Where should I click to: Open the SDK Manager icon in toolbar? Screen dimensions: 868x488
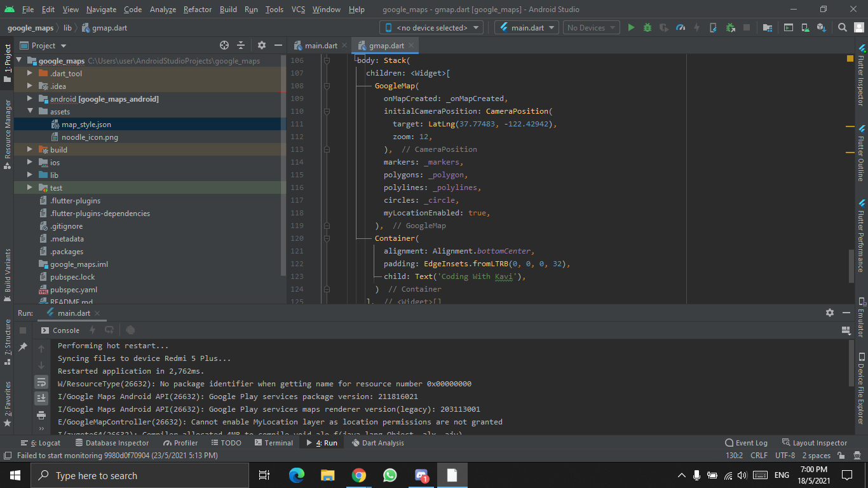click(x=822, y=27)
